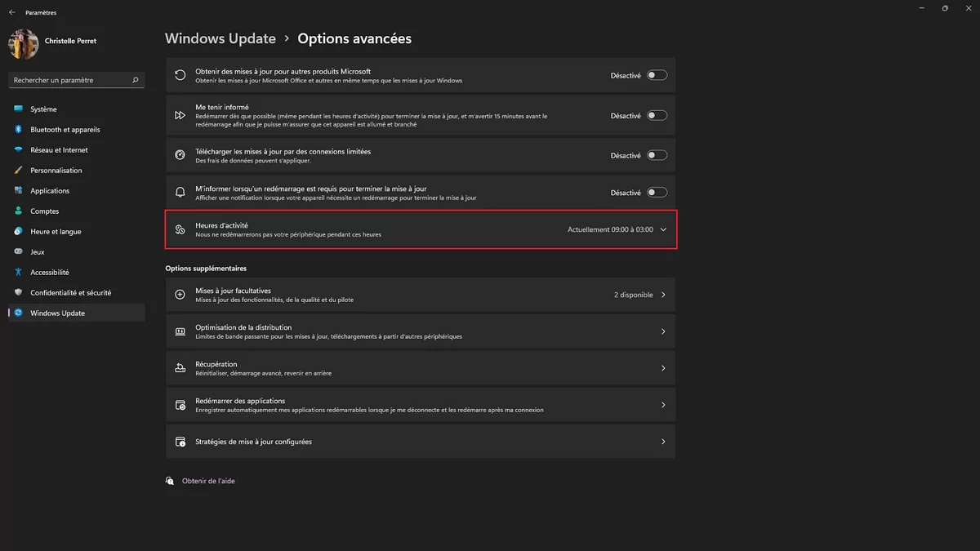Click the 'Obtenir de l'aide' link
The width and height of the screenshot is (980, 551).
(x=208, y=481)
